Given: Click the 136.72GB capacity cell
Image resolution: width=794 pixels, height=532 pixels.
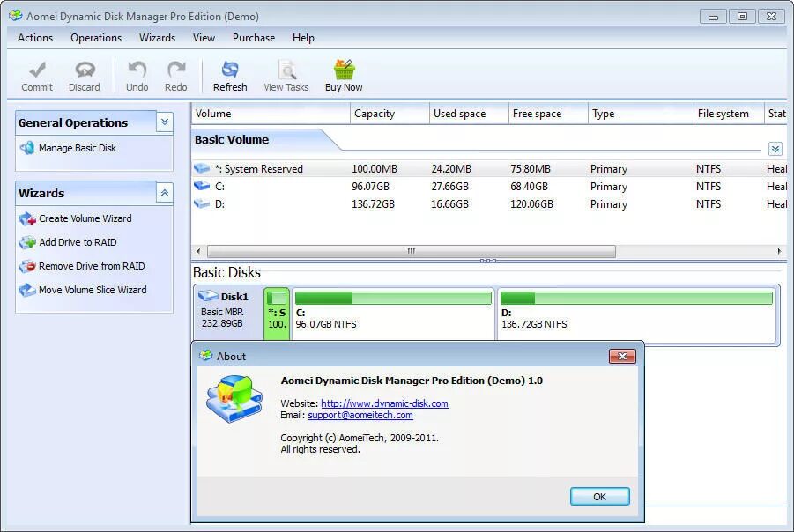Looking at the screenshot, I should (373, 204).
